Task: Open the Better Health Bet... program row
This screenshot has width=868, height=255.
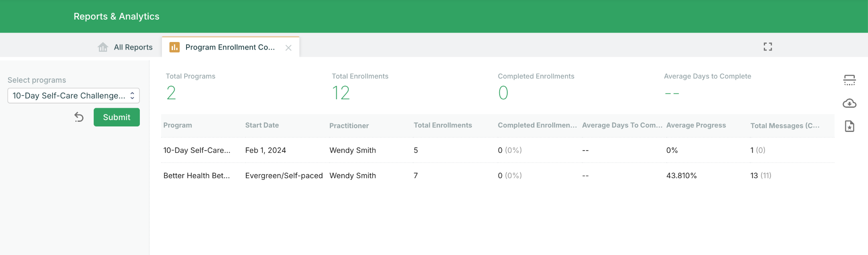Action: 498,176
